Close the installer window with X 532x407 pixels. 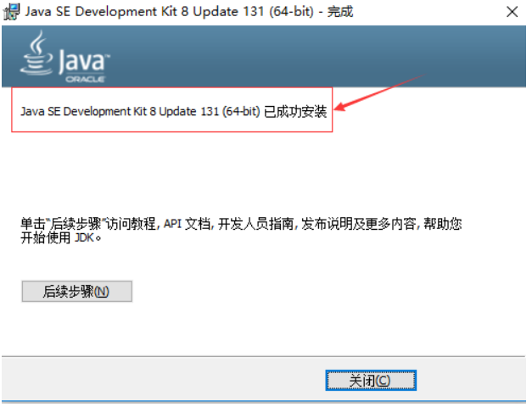512,12
